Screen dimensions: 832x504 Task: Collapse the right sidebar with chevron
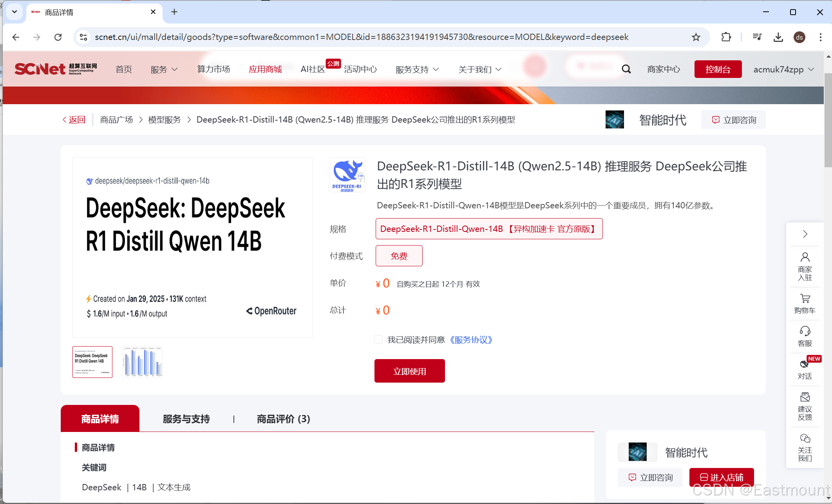(805, 234)
